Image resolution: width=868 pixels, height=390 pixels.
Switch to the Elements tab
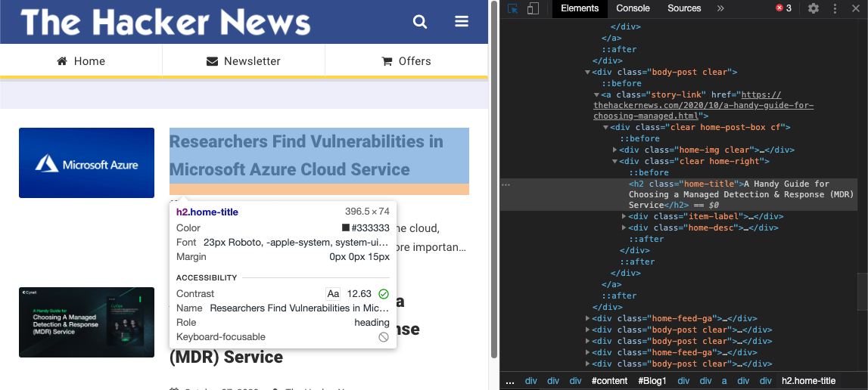pos(580,8)
